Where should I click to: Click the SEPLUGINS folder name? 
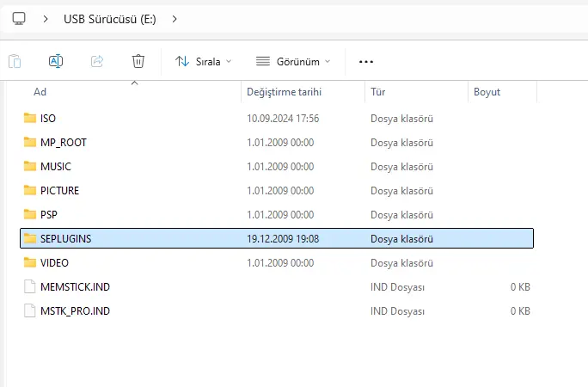[65, 238]
